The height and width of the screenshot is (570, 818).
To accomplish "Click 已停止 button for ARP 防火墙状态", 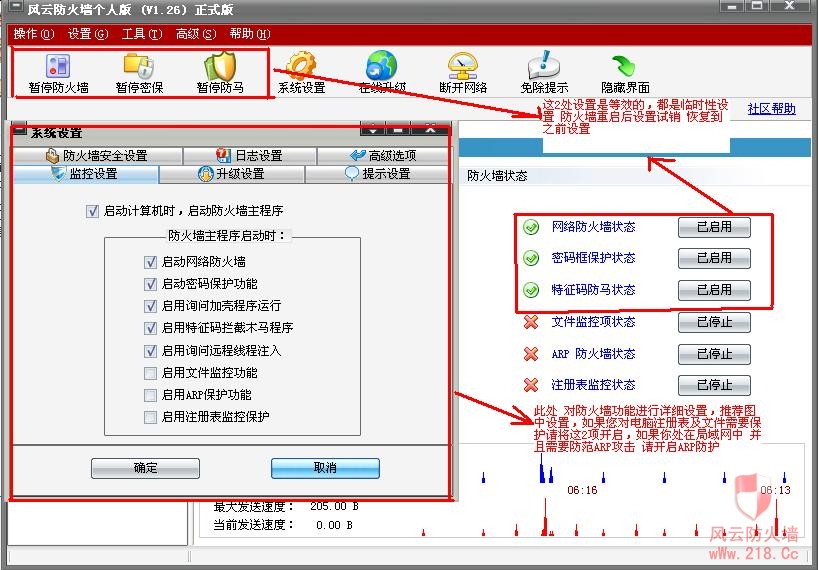I will click(714, 354).
